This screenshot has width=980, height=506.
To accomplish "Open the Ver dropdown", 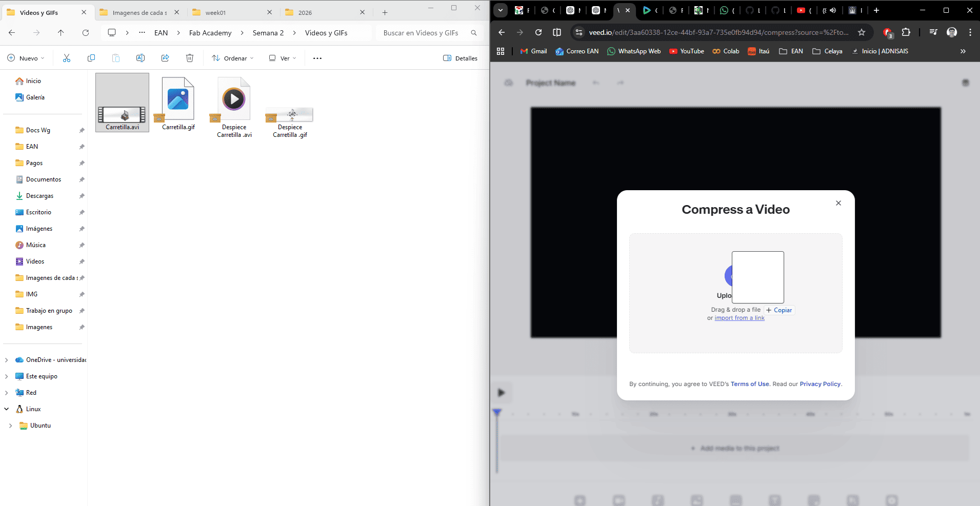I will 282,58.
